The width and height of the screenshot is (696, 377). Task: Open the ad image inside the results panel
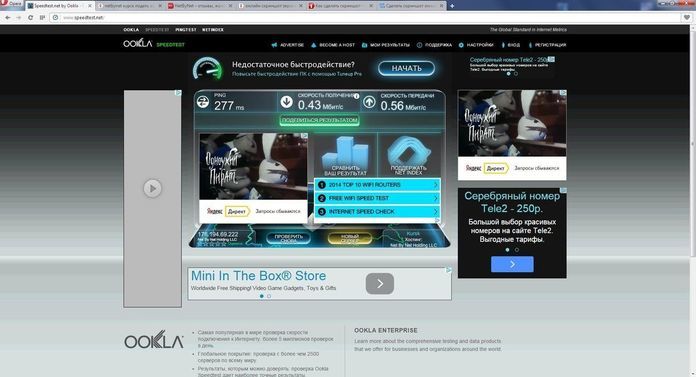coord(253,167)
